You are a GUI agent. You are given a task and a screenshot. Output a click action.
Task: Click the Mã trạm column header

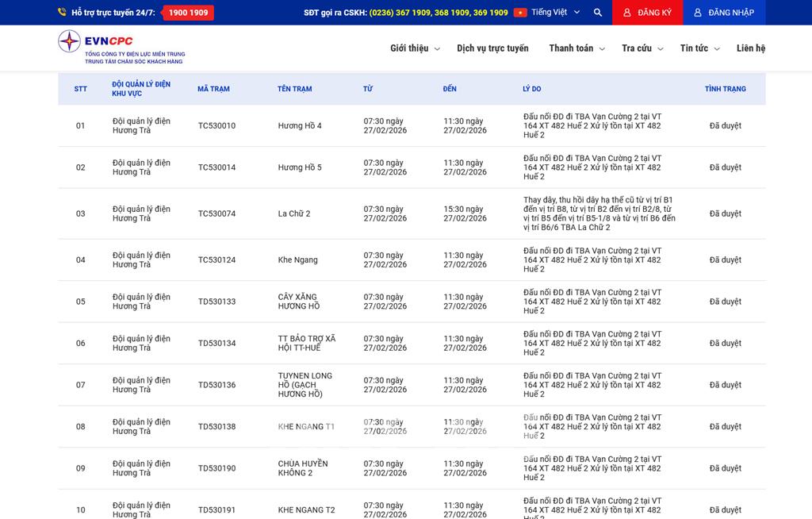[213, 89]
